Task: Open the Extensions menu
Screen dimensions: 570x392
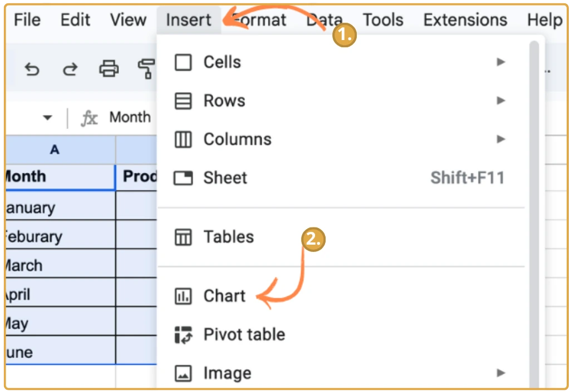Action: click(x=465, y=20)
